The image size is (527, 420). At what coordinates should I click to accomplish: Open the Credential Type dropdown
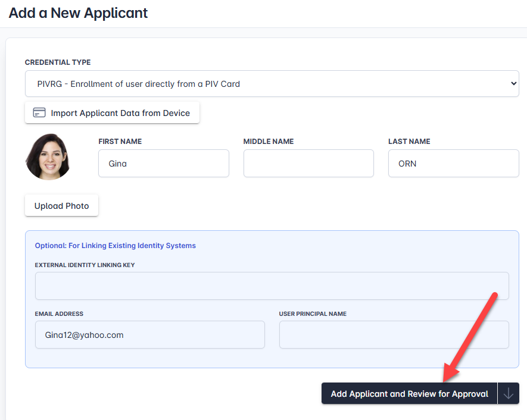point(272,84)
